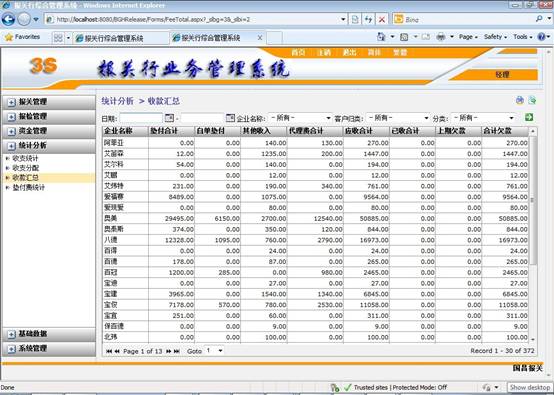Click the magnifier search icon beside Bing

tap(539, 19)
